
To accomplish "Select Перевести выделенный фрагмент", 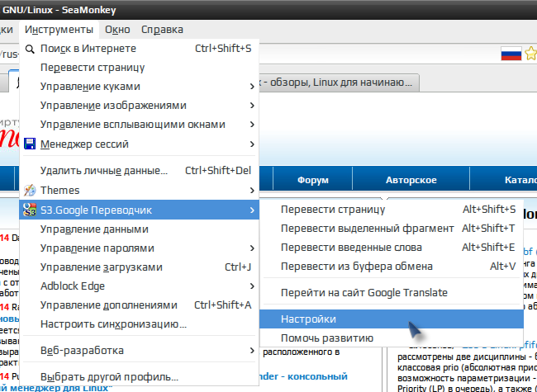I will pyautogui.click(x=392, y=228).
